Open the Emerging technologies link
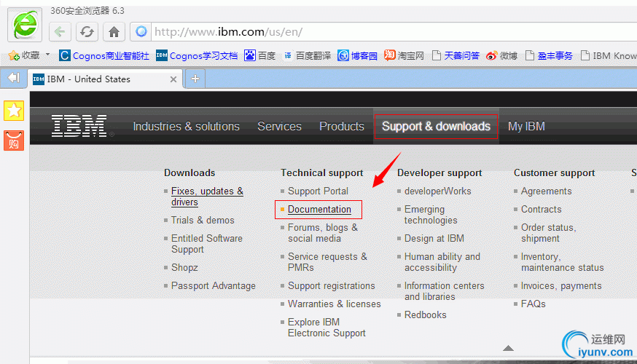Screen dimensions: 637x364 click(431, 215)
